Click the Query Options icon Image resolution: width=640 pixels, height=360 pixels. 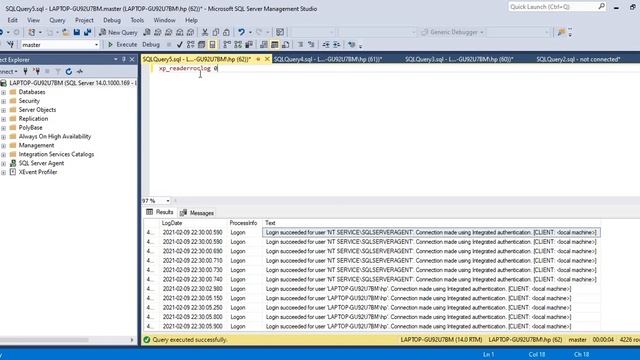202,44
